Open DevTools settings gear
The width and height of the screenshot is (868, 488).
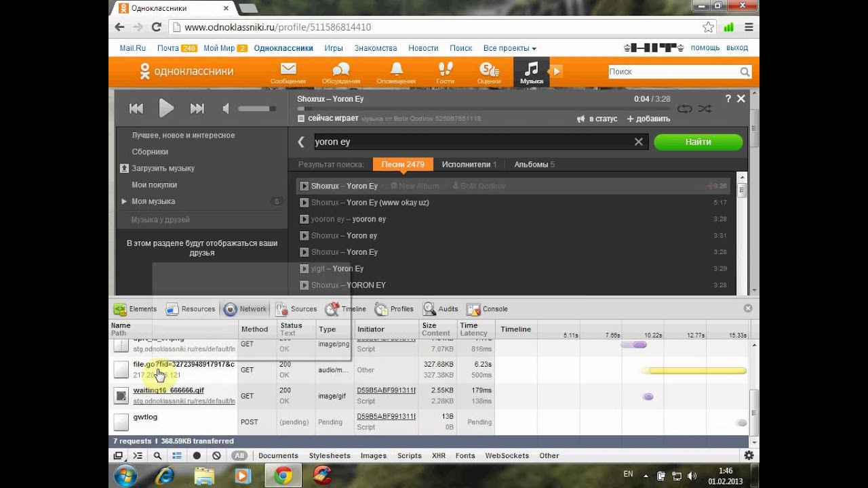point(749,455)
